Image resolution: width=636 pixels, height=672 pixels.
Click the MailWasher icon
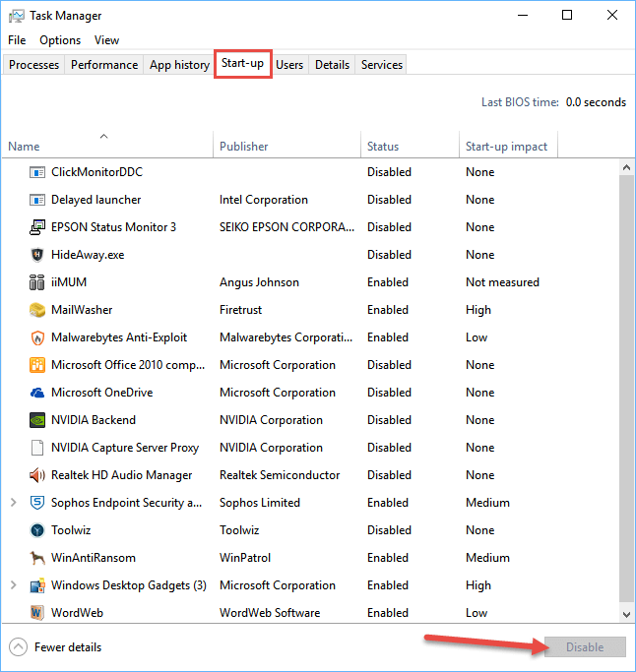pyautogui.click(x=37, y=310)
